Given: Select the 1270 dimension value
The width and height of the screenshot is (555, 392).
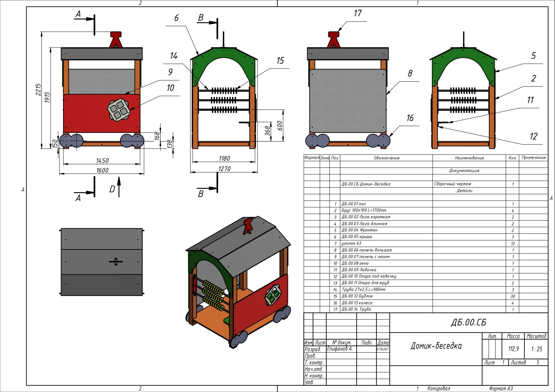Looking at the screenshot, I should point(224,169).
